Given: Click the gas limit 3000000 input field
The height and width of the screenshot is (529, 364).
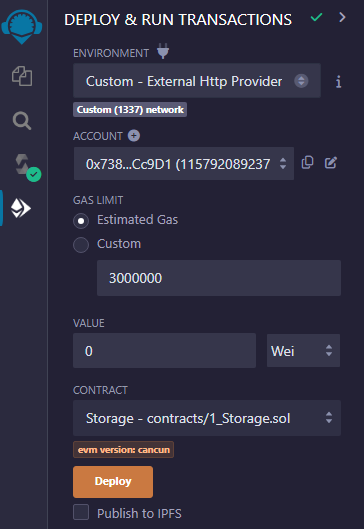Looking at the screenshot, I should [x=219, y=278].
